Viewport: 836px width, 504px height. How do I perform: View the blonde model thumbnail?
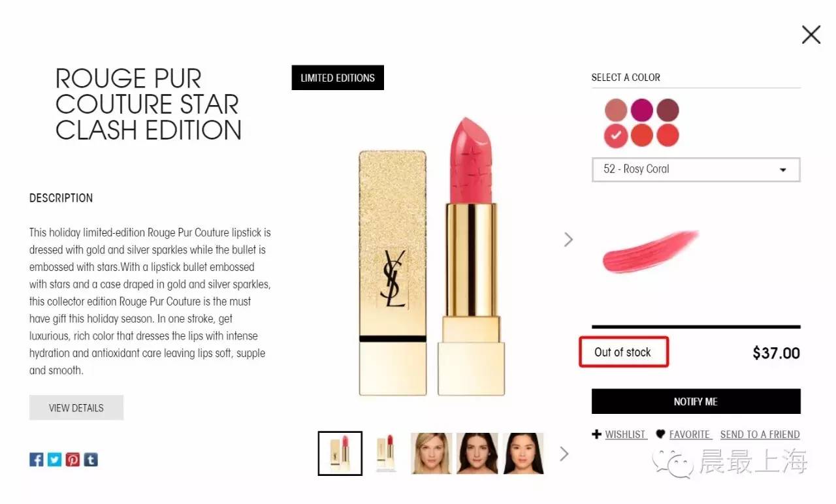[x=431, y=453]
